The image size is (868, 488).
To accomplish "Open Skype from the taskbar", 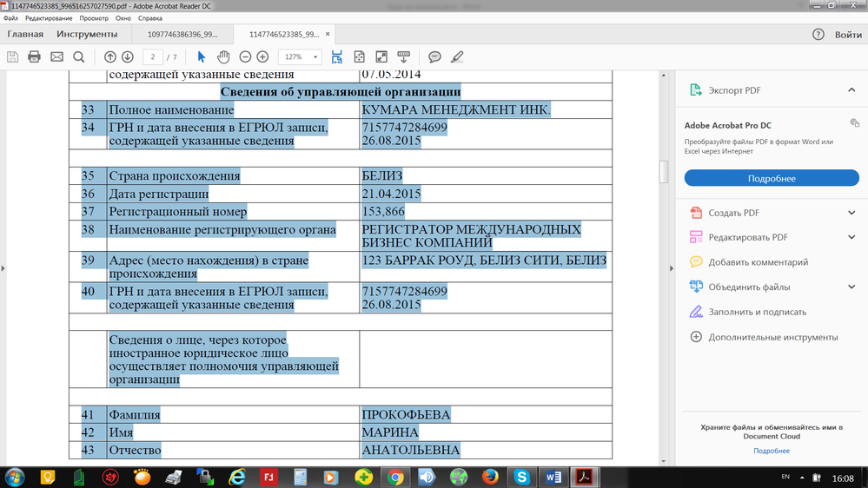I will [x=521, y=477].
